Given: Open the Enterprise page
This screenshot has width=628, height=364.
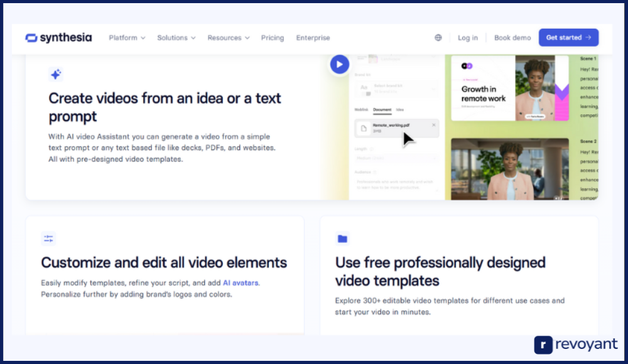Looking at the screenshot, I should tap(313, 38).
